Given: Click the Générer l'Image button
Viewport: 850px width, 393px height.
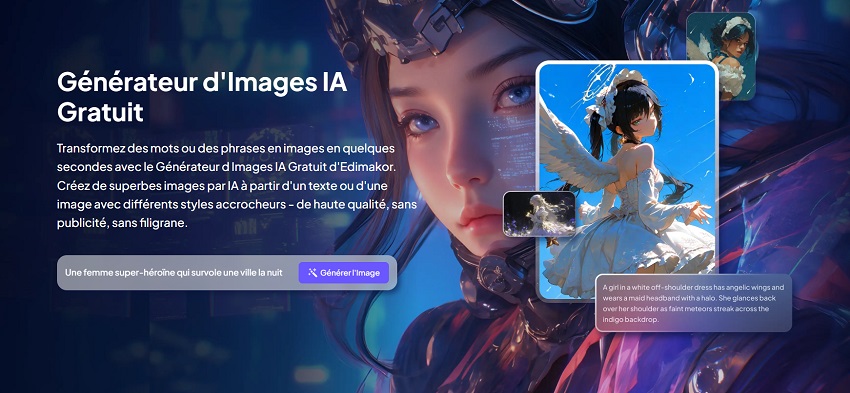Looking at the screenshot, I should [x=344, y=273].
